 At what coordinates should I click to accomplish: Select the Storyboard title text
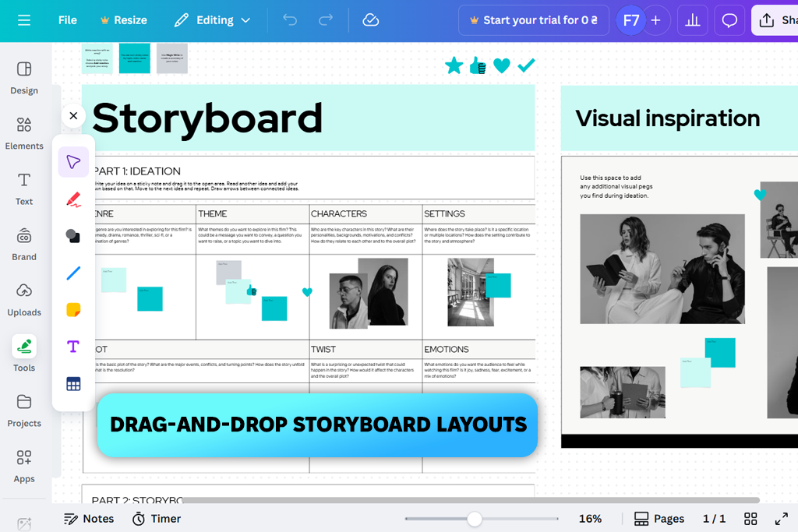(x=207, y=118)
